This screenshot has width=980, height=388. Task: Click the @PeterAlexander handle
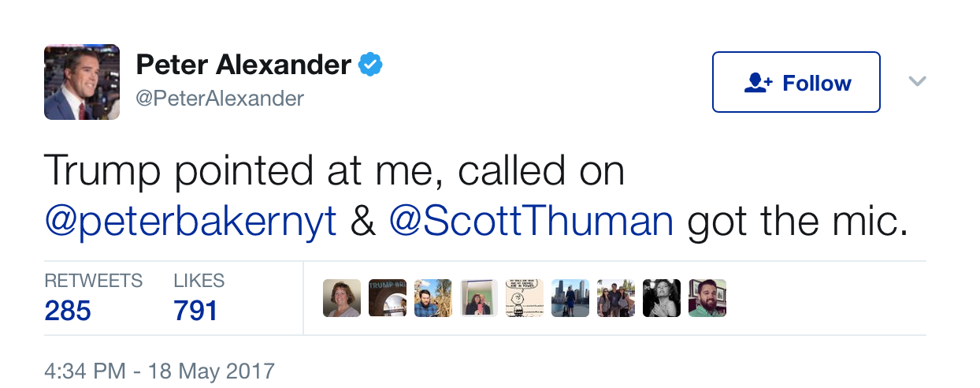pyautogui.click(x=220, y=99)
